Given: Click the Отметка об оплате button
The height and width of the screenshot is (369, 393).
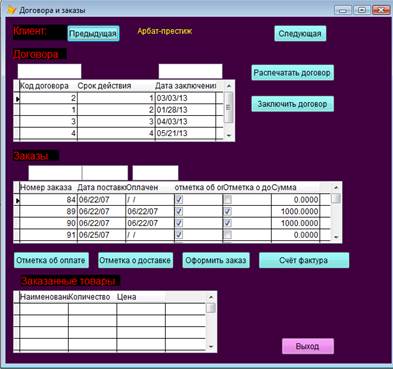Looking at the screenshot, I should tap(51, 260).
